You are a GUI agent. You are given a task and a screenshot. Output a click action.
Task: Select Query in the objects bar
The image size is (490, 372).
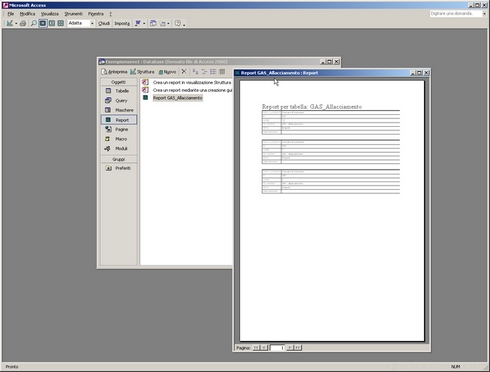[119, 100]
